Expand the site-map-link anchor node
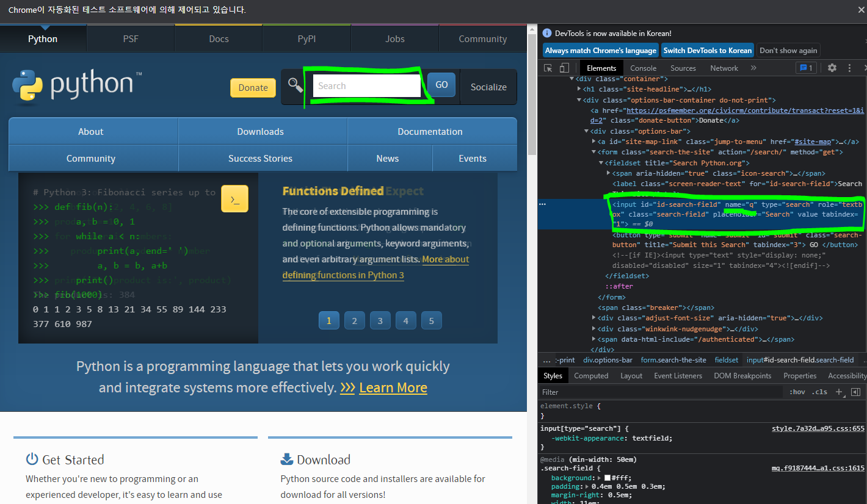Screen dimensions: 867x504 tap(594, 142)
